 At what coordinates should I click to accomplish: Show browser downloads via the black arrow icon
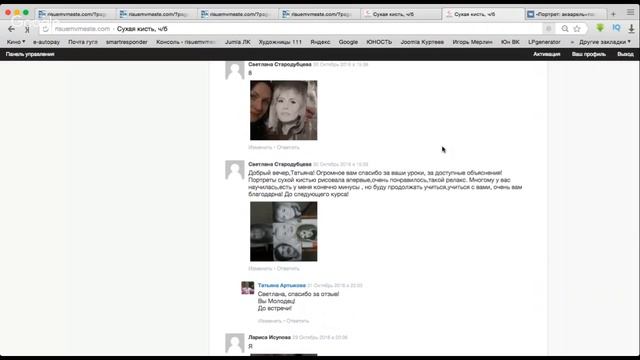pyautogui.click(x=631, y=28)
